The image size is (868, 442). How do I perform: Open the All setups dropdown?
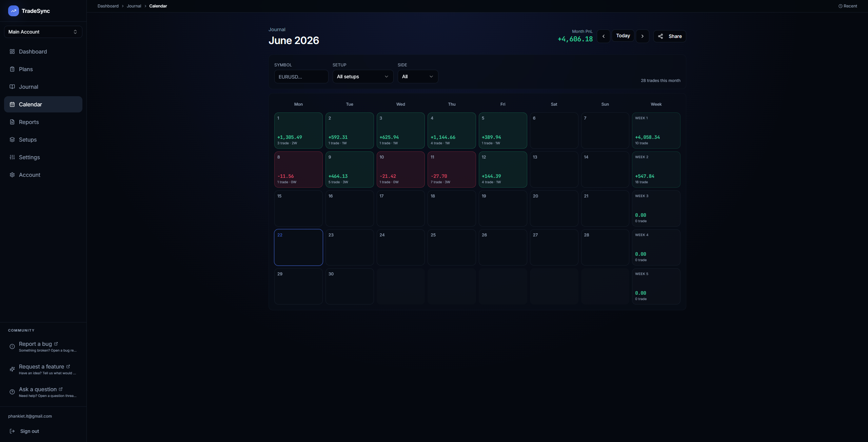[x=363, y=77]
